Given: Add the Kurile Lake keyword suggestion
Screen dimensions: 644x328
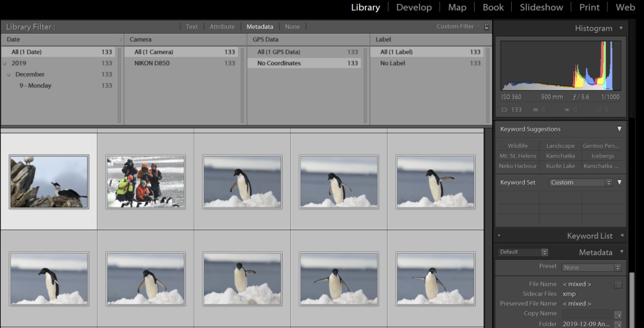Looking at the screenshot, I should coord(560,166).
